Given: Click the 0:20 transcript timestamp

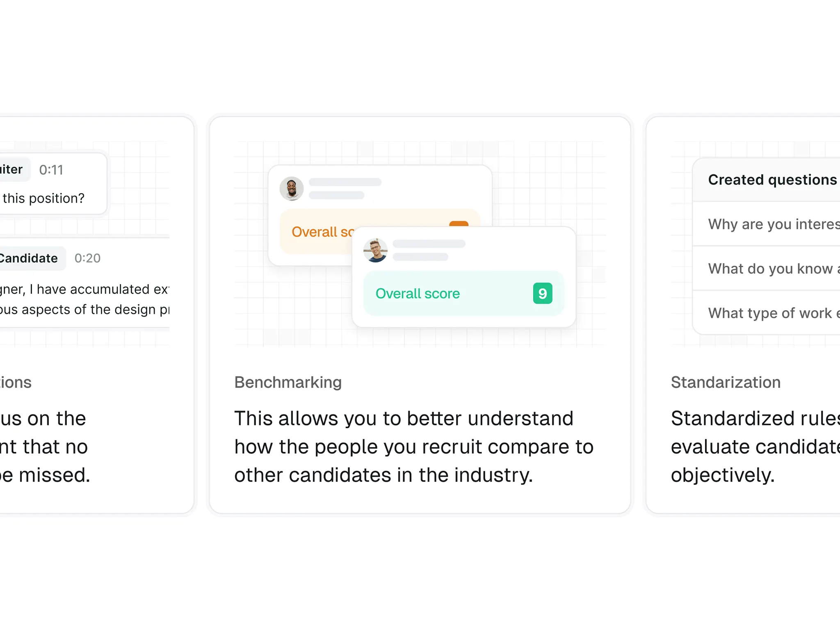Looking at the screenshot, I should pos(87,258).
